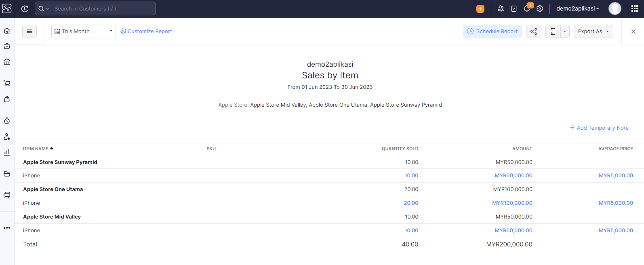This screenshot has width=644, height=265.
Task: Toggle the reports hamburger menu
Action: pyautogui.click(x=29, y=31)
